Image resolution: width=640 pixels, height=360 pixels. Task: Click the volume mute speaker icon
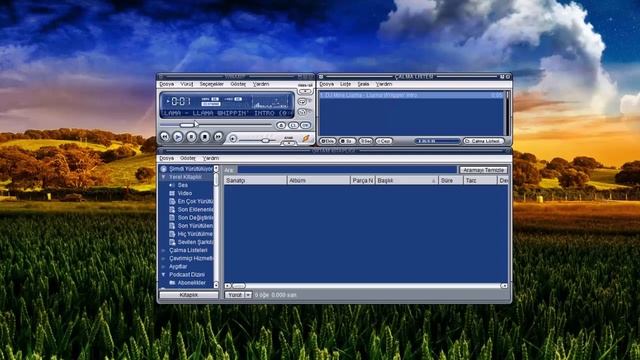tap(233, 139)
